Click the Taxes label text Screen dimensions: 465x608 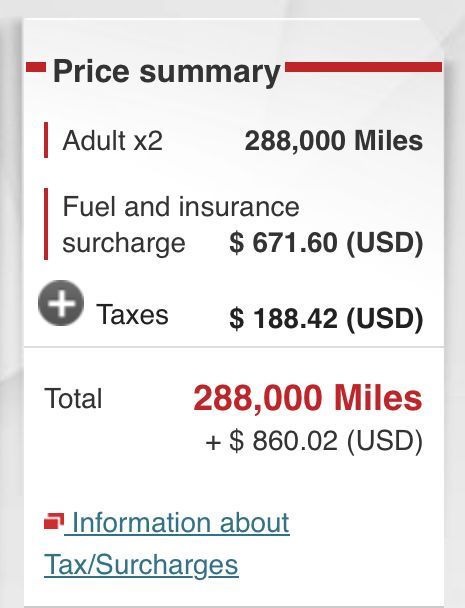132,314
